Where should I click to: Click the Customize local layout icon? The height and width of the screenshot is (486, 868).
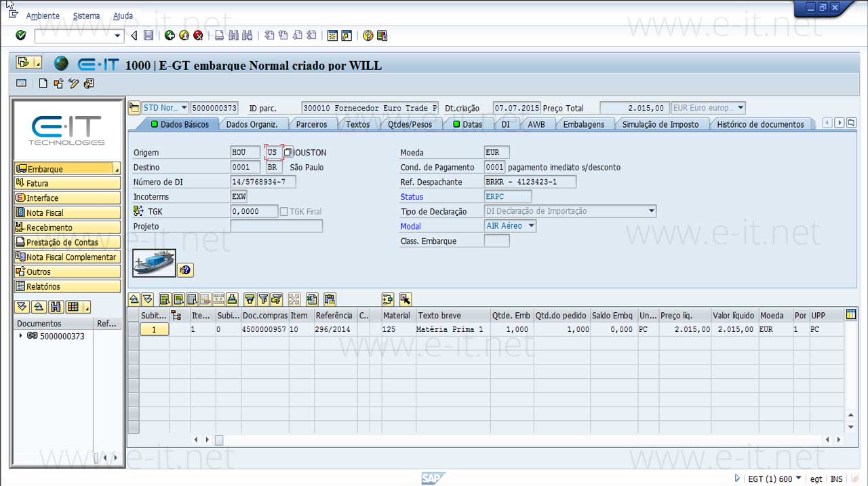click(382, 35)
